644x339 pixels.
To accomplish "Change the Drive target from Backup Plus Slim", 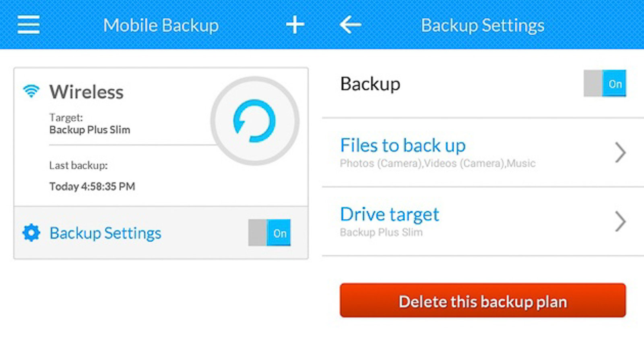I will [x=390, y=214].
